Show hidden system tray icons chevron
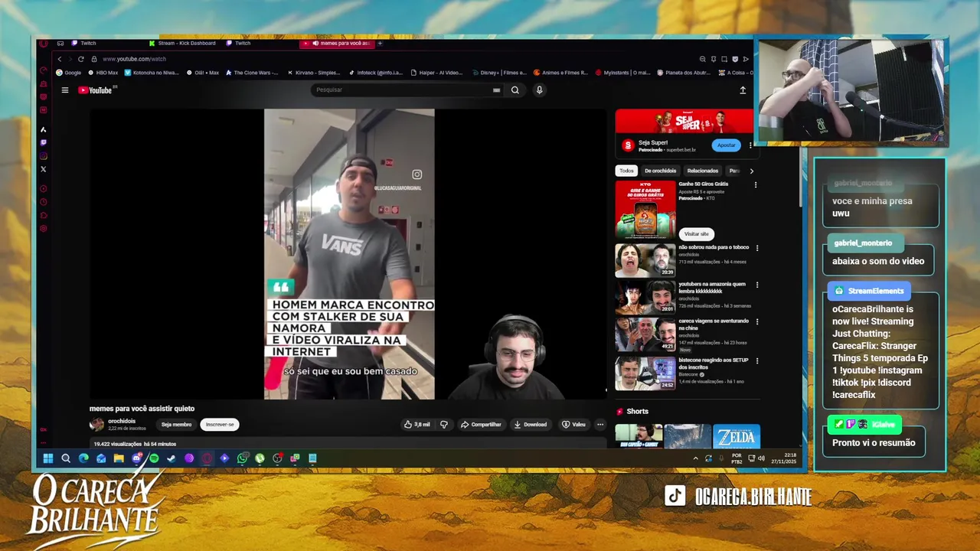 point(695,458)
